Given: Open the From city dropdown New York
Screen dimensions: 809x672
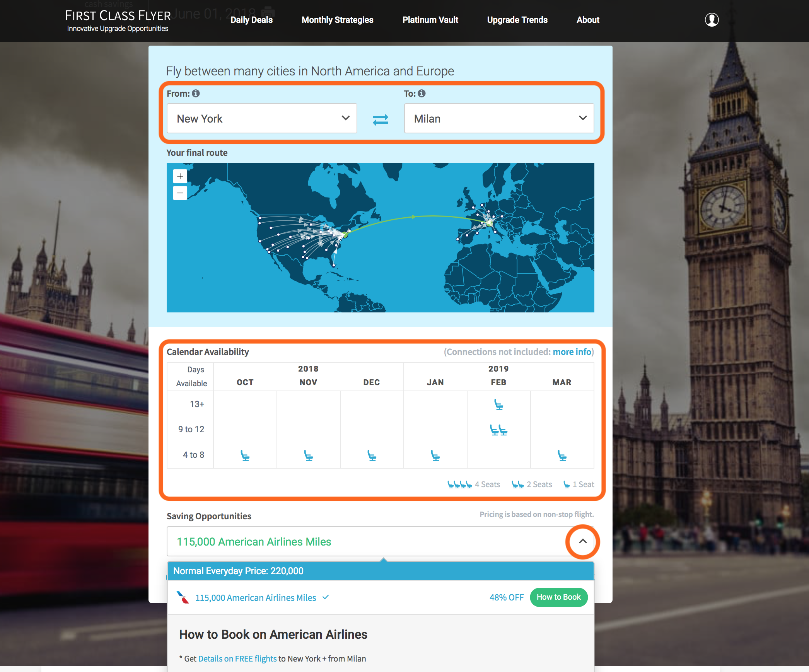Looking at the screenshot, I should 262,118.
